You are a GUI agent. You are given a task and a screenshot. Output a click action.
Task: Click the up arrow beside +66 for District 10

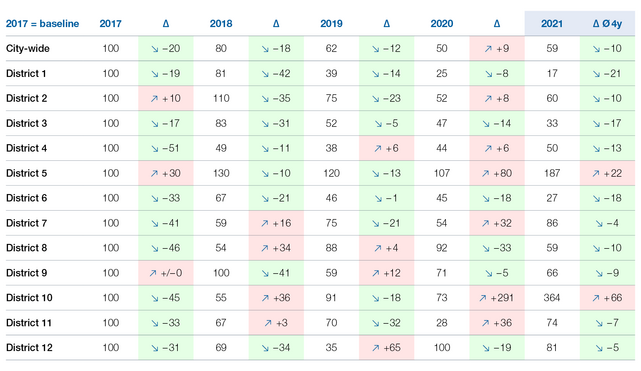click(x=596, y=298)
